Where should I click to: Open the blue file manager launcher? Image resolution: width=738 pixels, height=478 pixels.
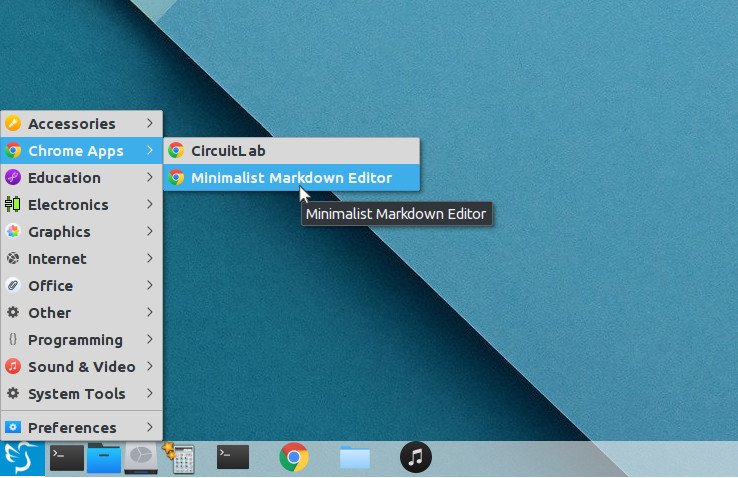click(x=104, y=458)
